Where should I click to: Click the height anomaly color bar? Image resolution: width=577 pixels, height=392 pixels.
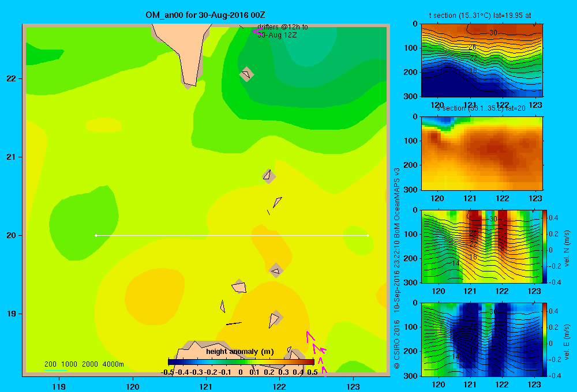coord(241,362)
